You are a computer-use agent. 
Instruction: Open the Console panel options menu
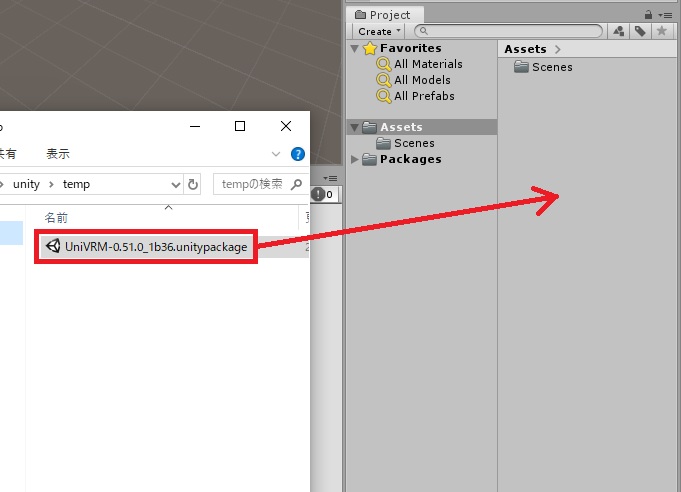[x=331, y=178]
